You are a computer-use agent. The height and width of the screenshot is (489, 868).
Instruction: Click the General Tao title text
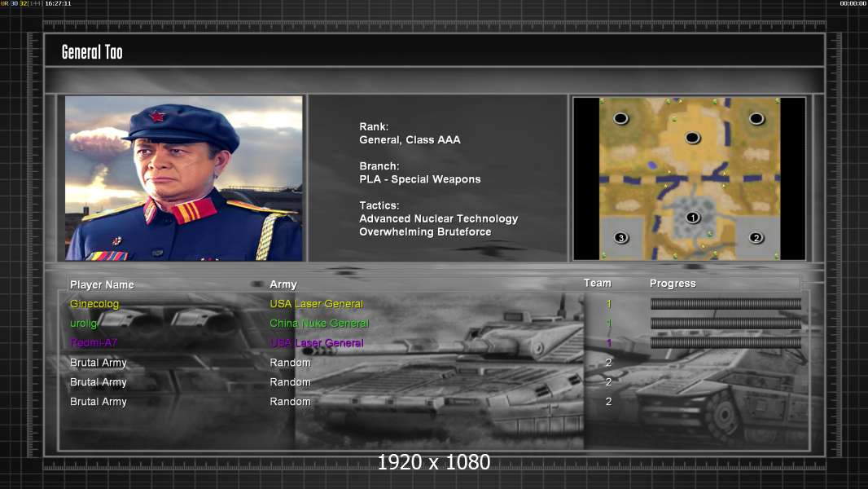click(x=92, y=52)
